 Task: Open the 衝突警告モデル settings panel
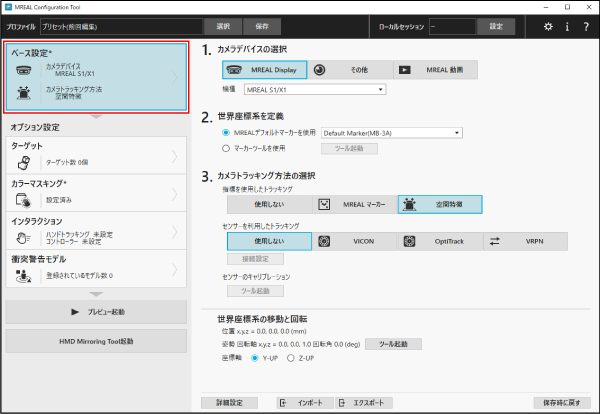click(96, 269)
